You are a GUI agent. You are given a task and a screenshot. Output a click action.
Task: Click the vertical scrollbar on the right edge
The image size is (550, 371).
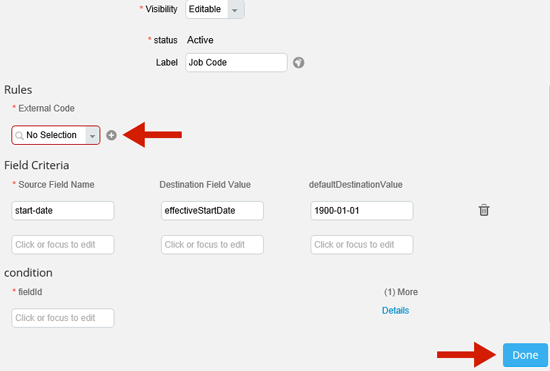(549, 203)
